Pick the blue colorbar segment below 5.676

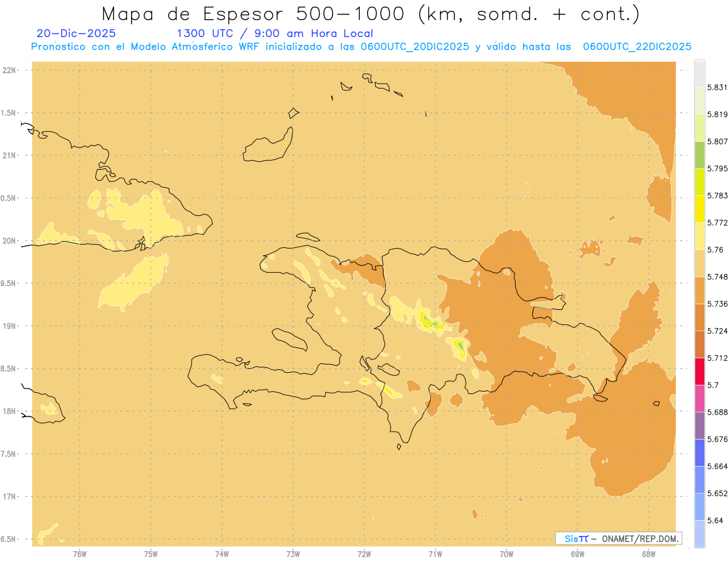click(699, 453)
